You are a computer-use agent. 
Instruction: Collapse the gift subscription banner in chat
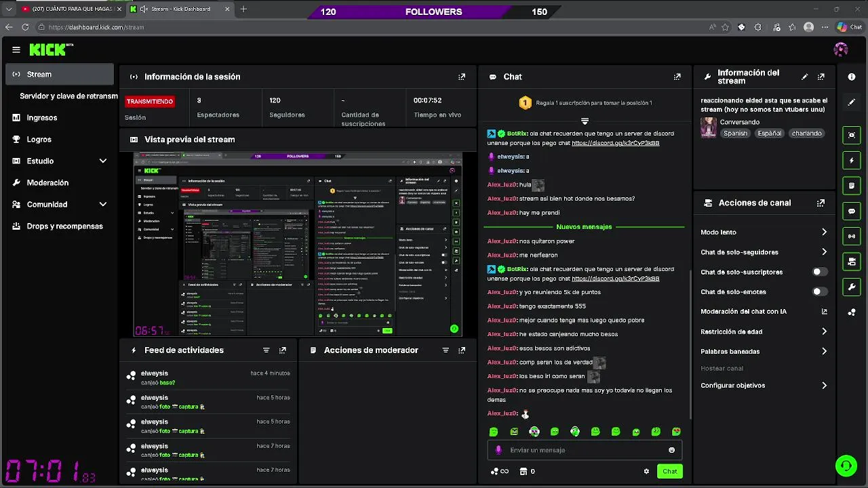pyautogui.click(x=585, y=121)
